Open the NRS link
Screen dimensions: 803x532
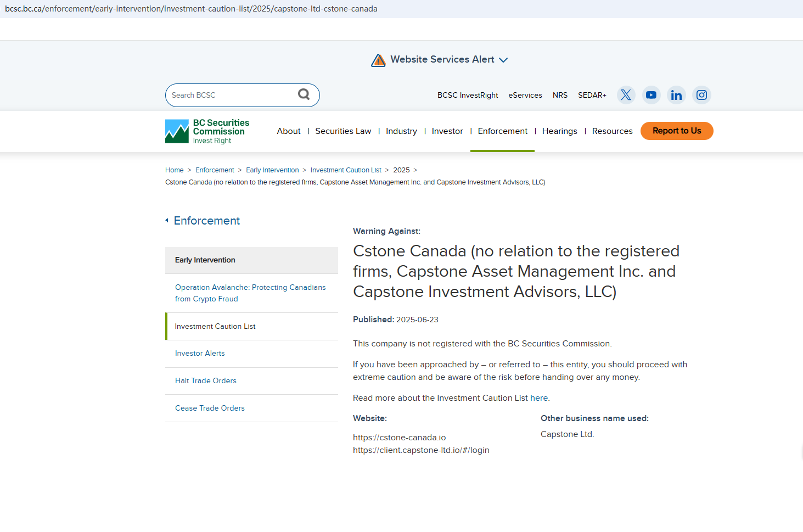[560, 95]
